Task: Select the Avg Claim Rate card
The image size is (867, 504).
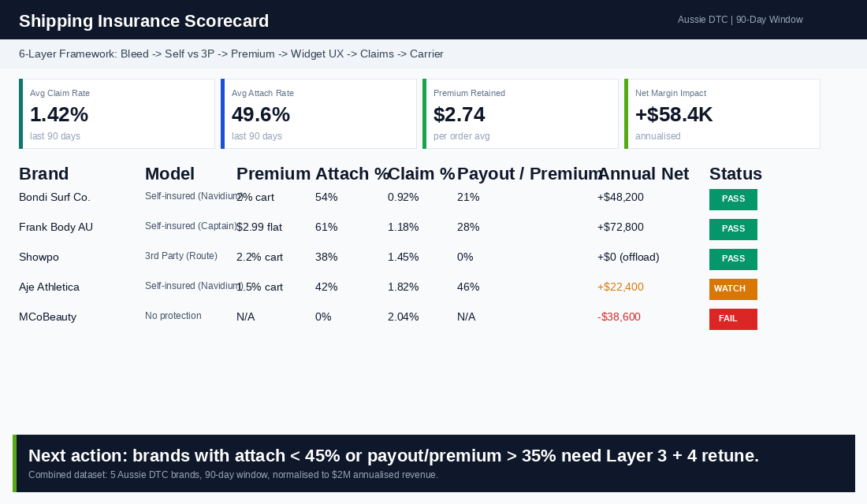Action: pos(117,114)
